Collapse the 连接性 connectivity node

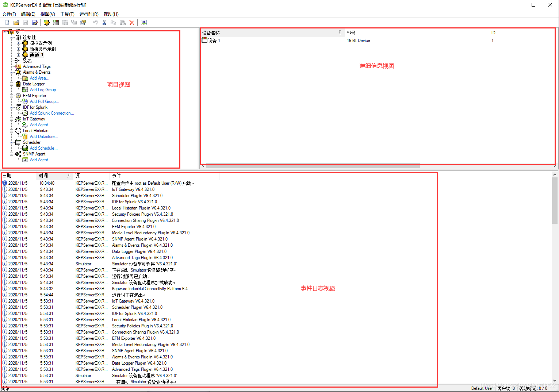coord(11,37)
